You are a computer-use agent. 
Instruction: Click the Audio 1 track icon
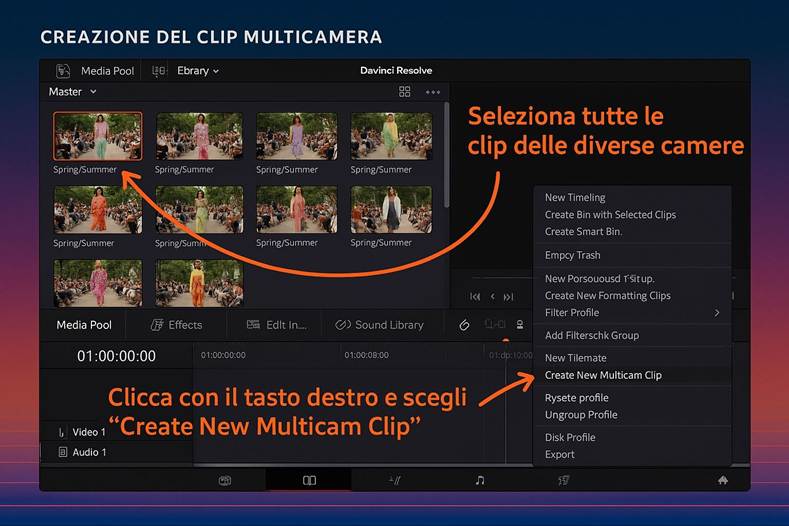(x=63, y=452)
